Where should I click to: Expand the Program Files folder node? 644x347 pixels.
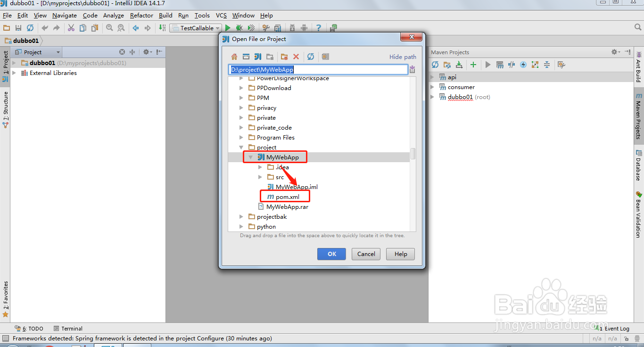(241, 138)
